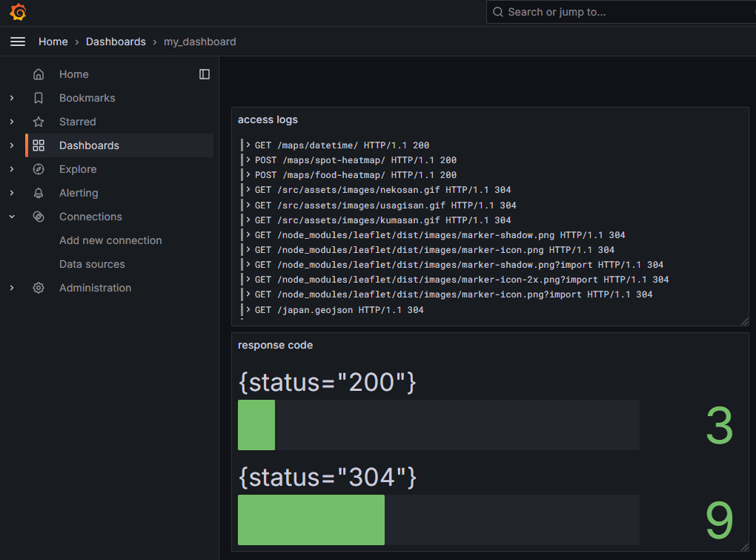Expand the Bookmarks section
The width and height of the screenshot is (756, 560).
(x=12, y=98)
